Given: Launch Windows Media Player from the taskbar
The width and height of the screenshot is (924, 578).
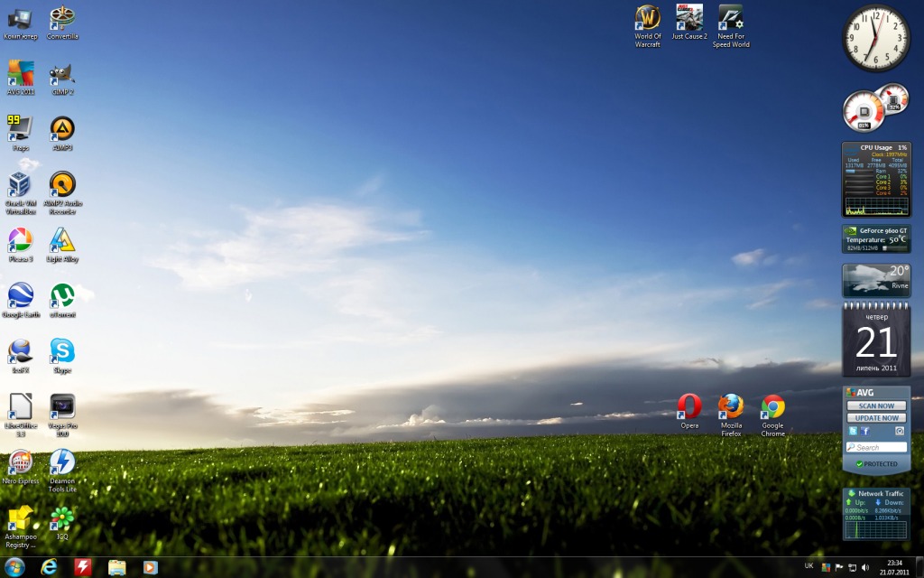Looking at the screenshot, I should pos(151,567).
